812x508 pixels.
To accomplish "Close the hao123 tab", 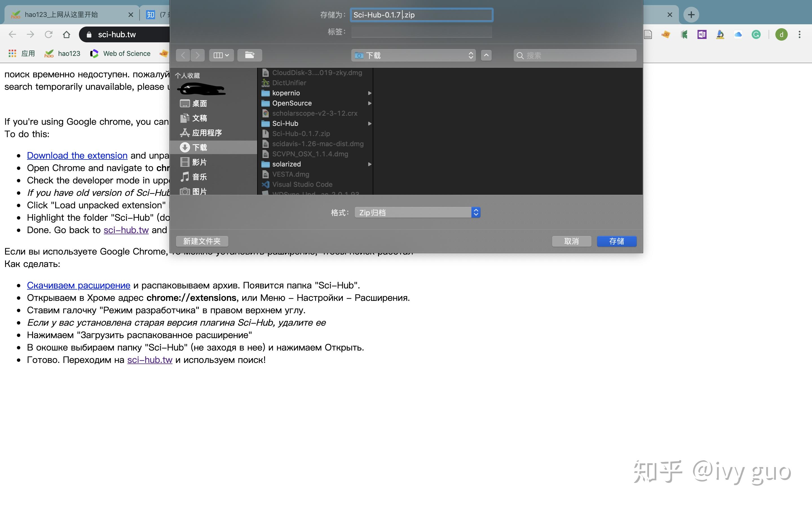I will [x=131, y=15].
